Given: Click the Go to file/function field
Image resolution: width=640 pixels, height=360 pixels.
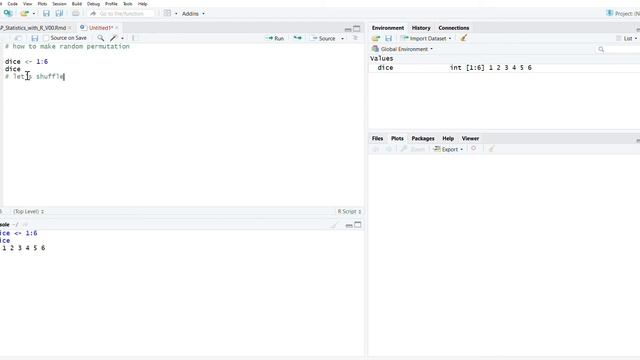Looking at the screenshot, I should point(122,13).
